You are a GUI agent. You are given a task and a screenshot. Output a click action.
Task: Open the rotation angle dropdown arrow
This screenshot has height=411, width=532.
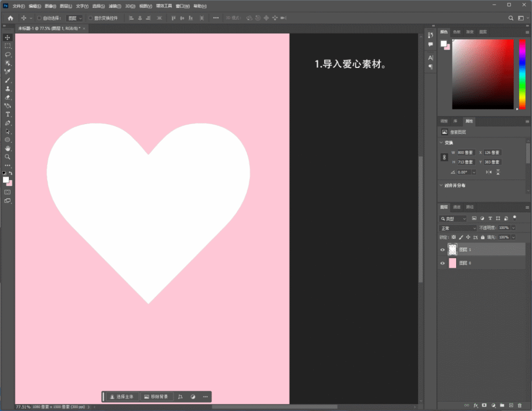[474, 172]
